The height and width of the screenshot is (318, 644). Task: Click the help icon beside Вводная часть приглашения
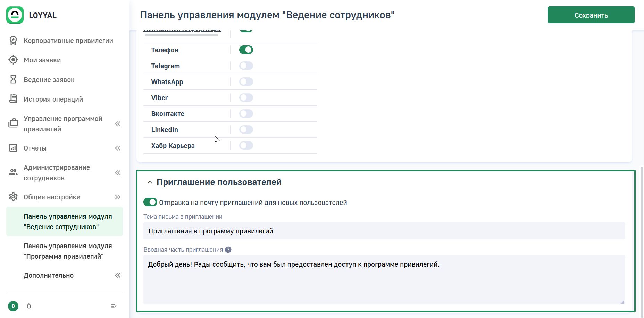(228, 250)
